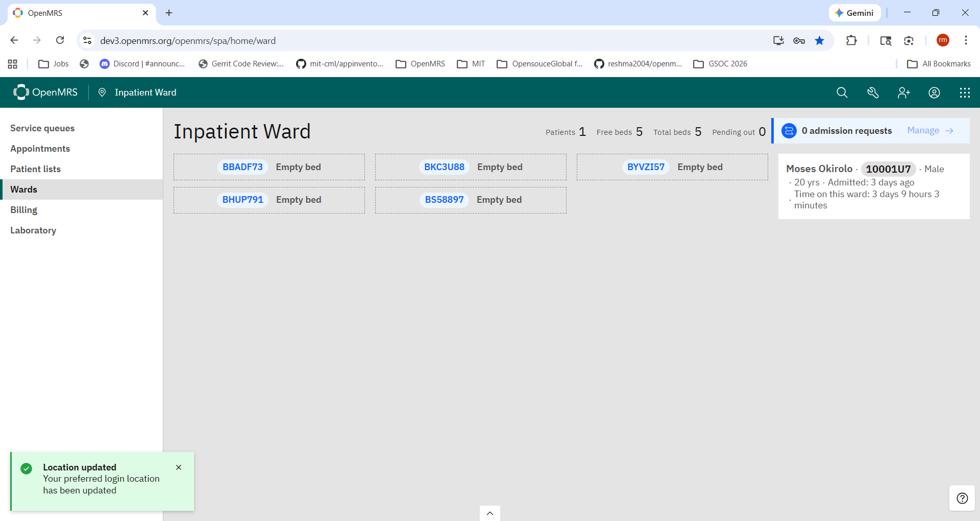
Task: Click the add patient icon
Action: [903, 92]
